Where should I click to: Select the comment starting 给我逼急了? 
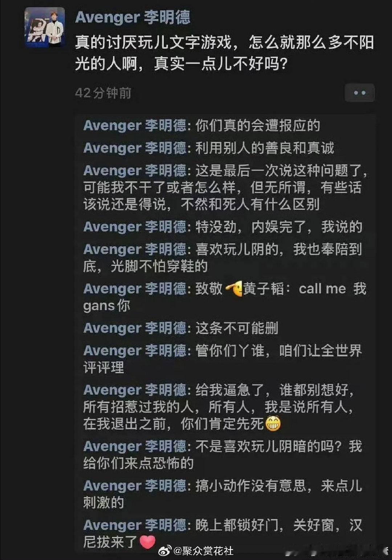(x=219, y=407)
